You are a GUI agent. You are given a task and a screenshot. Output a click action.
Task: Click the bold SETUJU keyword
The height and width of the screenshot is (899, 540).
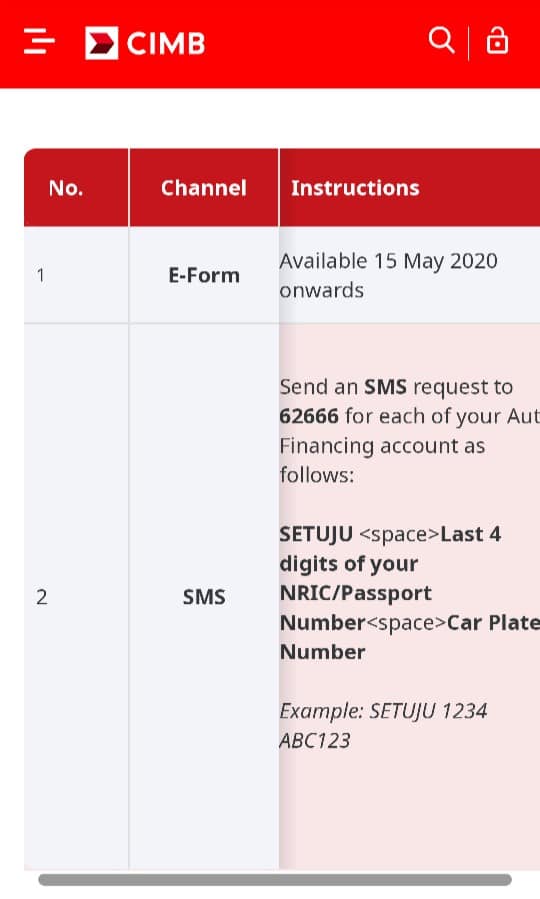coord(316,534)
